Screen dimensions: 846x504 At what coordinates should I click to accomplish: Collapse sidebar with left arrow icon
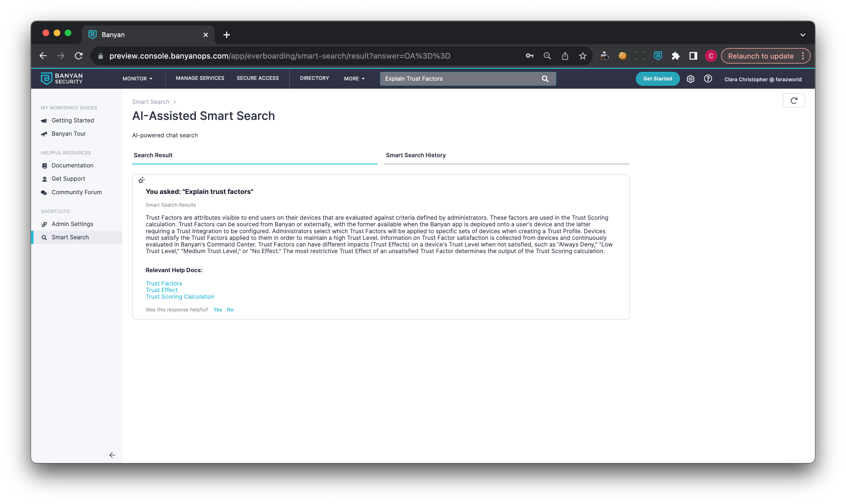[112, 455]
